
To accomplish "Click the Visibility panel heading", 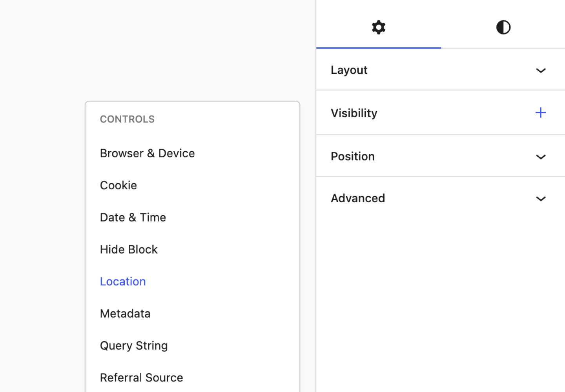I will click(354, 113).
